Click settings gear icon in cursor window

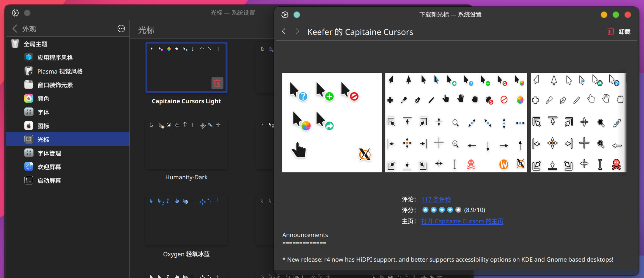point(15,13)
